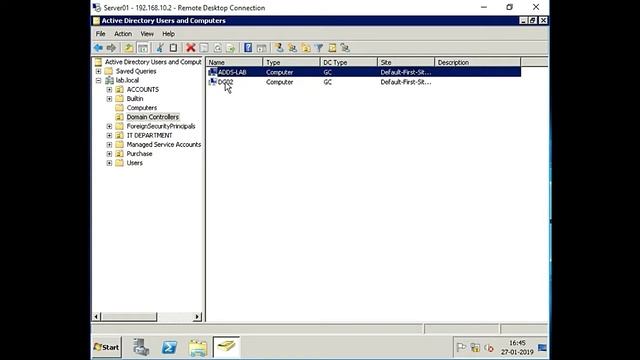Select the lab.local domain
The image size is (640, 360).
[127, 80]
